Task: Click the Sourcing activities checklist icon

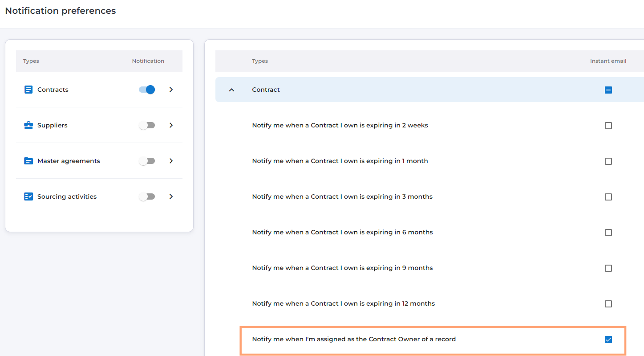Action: (28, 196)
